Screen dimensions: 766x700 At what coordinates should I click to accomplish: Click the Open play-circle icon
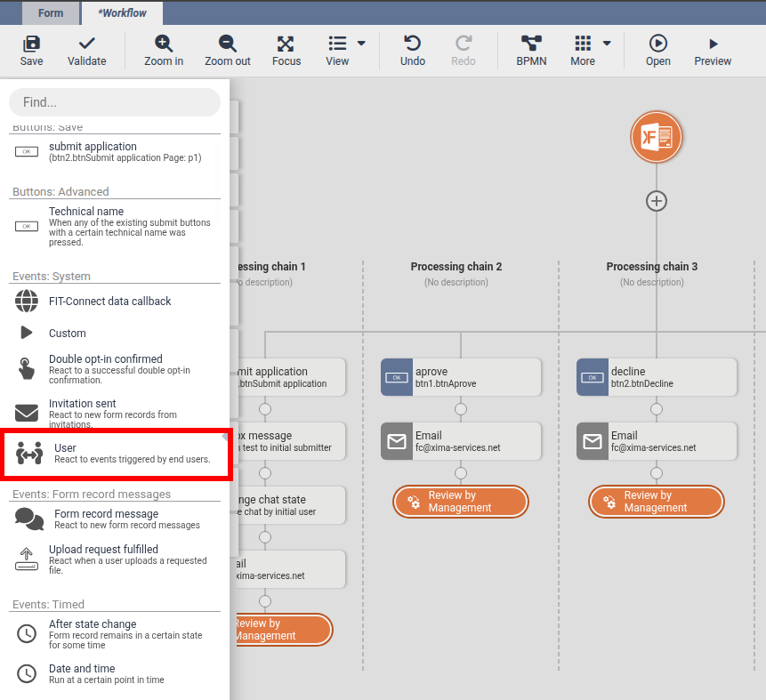click(x=658, y=44)
